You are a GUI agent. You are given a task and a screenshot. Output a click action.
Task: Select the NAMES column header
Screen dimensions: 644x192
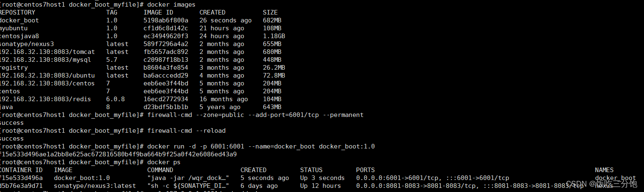(x=604, y=170)
